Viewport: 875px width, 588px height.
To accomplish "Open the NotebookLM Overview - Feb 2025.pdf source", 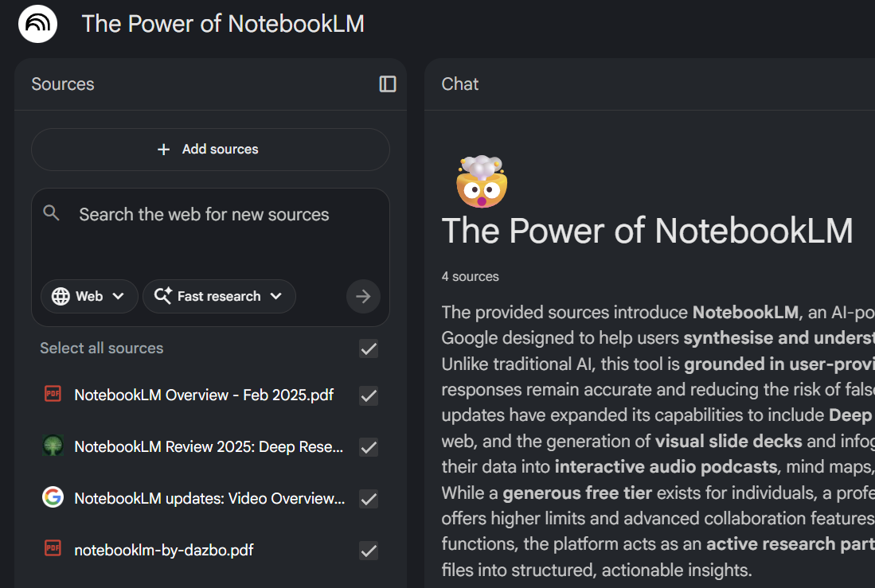I will (x=204, y=395).
